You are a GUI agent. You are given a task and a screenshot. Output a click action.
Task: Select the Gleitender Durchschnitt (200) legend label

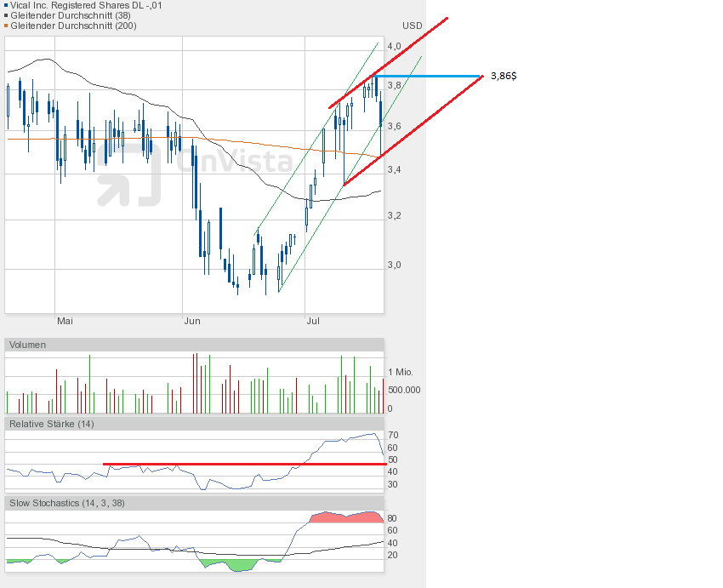pos(75,26)
